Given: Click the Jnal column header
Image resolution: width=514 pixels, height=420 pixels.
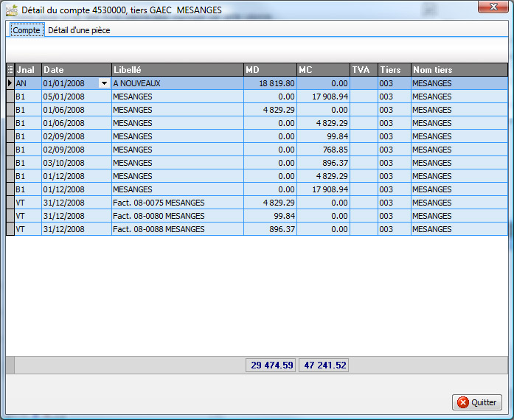Looking at the screenshot, I should (28, 70).
